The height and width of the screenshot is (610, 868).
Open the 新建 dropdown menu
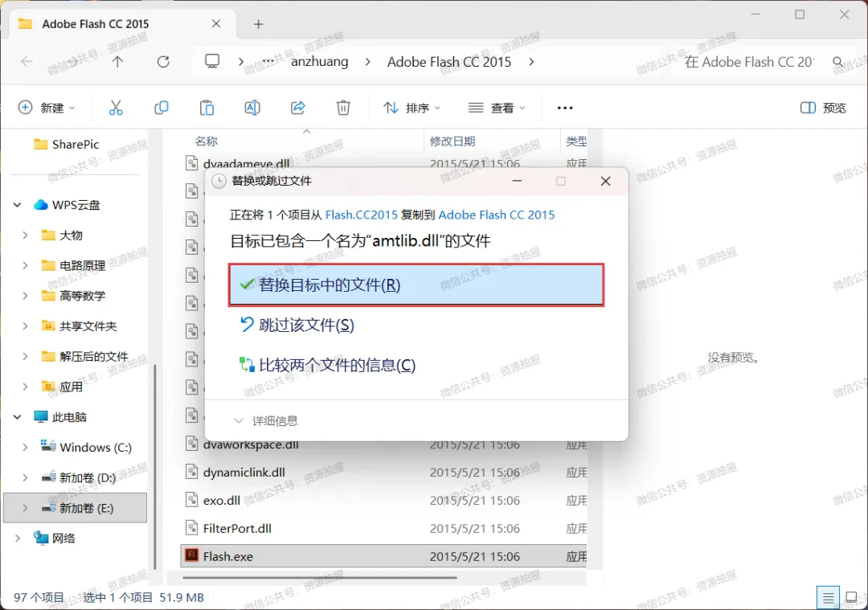coord(47,108)
